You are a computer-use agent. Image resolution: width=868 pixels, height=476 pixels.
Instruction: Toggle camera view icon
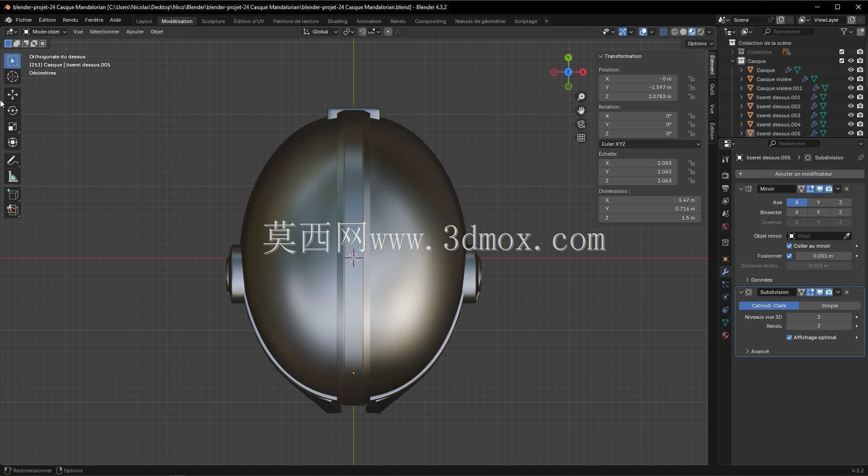(581, 124)
